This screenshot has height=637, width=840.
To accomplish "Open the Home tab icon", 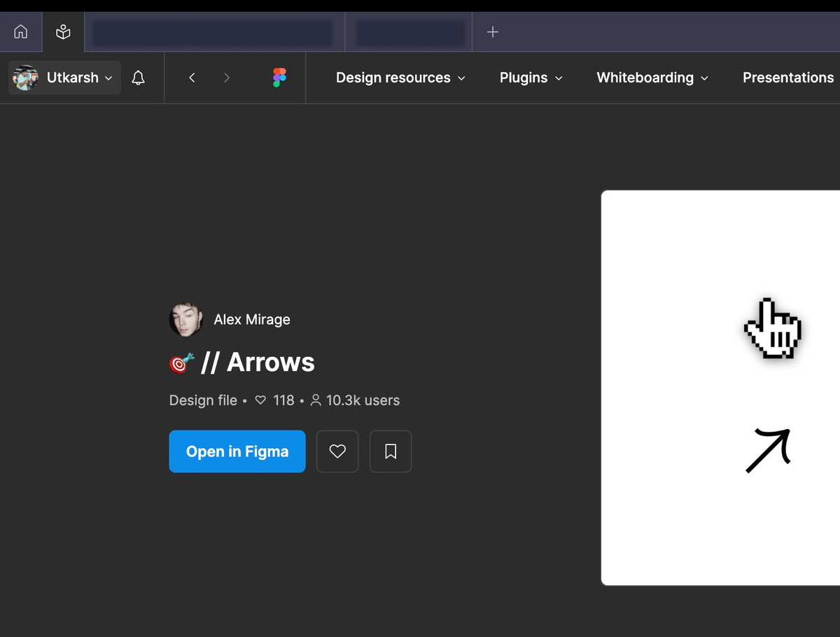I will click(x=21, y=32).
